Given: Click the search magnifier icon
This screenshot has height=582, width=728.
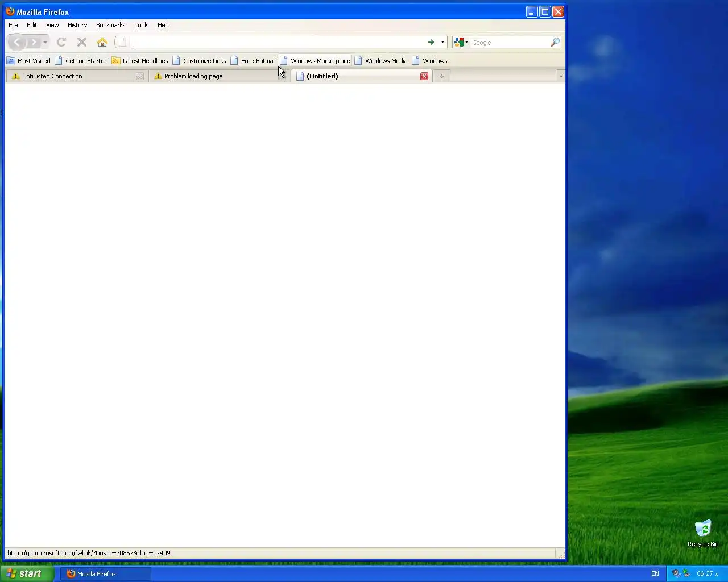Looking at the screenshot, I should (555, 42).
